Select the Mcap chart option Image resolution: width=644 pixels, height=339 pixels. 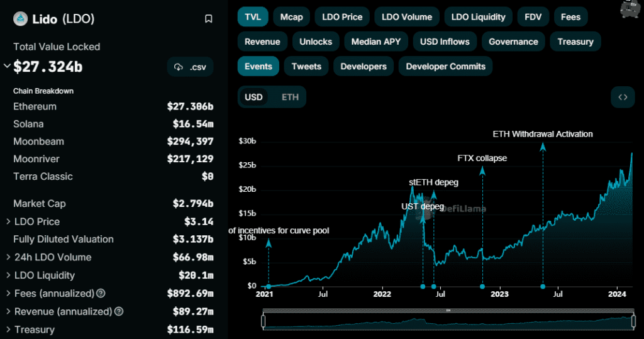pyautogui.click(x=291, y=17)
